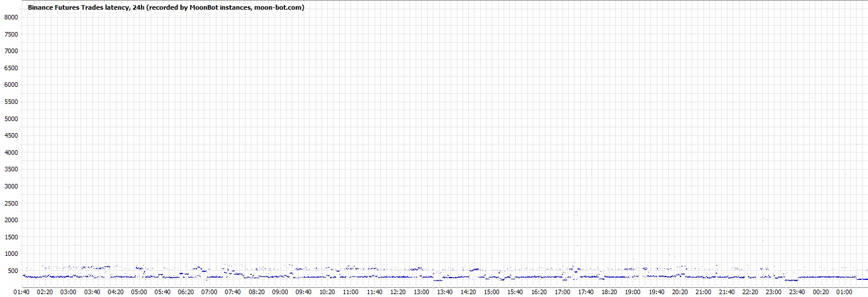Image resolution: width=868 pixels, height=297 pixels.
Task: Click the 20:20 time label
Action: click(x=680, y=292)
